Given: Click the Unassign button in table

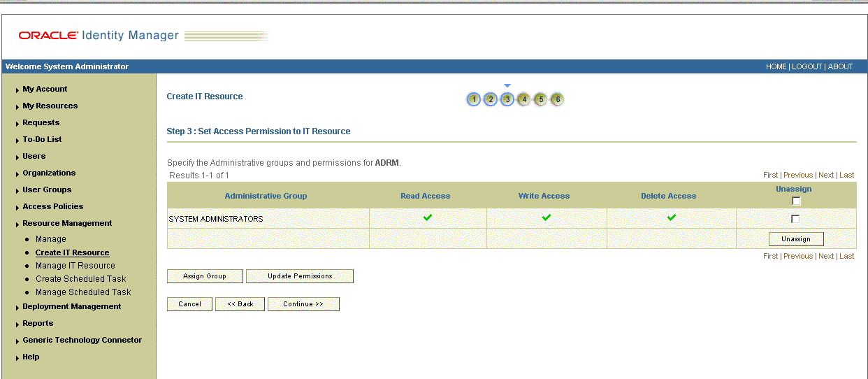Looking at the screenshot, I should [x=796, y=239].
